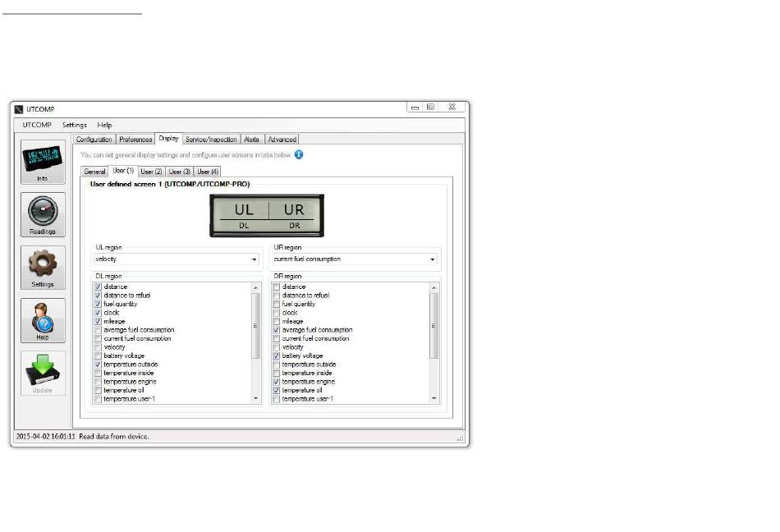The image size is (780, 532).
Task: Open the Settings menu in menu bar
Action: coord(75,125)
